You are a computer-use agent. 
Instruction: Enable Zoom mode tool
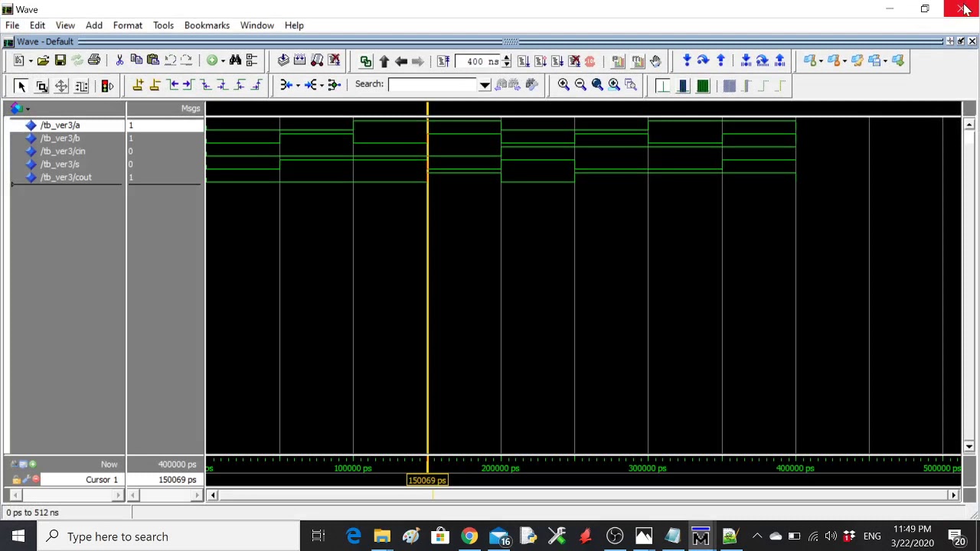tap(42, 86)
